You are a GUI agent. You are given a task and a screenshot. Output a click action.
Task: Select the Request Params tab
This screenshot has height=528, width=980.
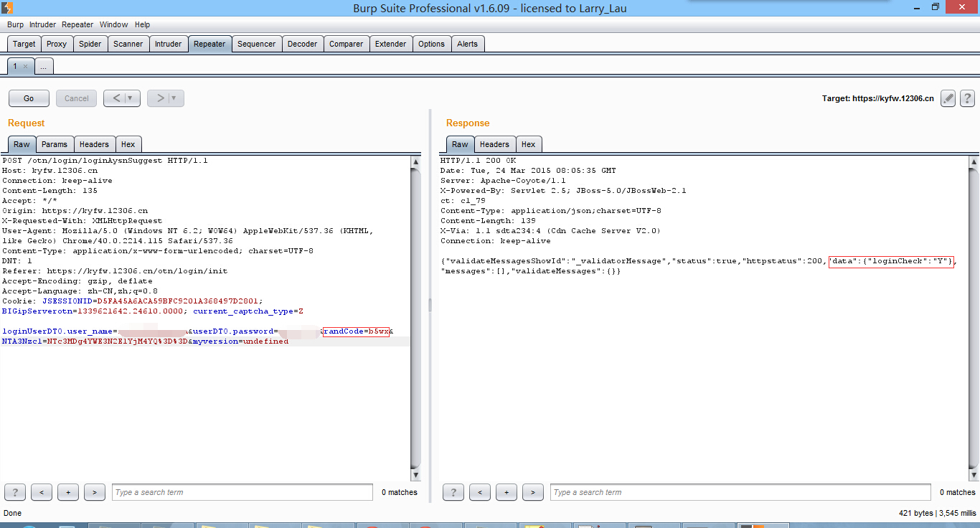(55, 144)
